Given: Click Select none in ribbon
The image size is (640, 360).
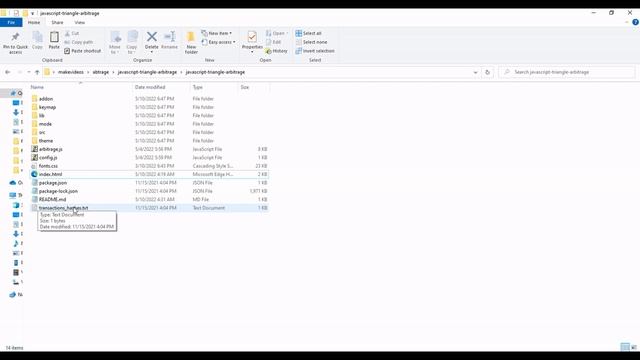Looking at the screenshot, I should [x=311, y=42].
